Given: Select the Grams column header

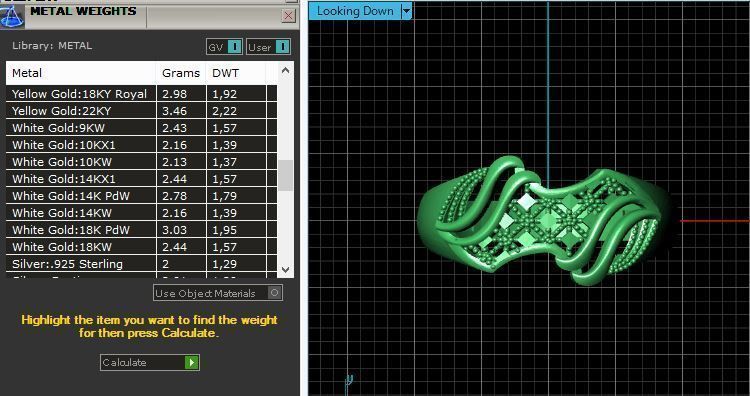Looking at the screenshot, I should tap(181, 73).
